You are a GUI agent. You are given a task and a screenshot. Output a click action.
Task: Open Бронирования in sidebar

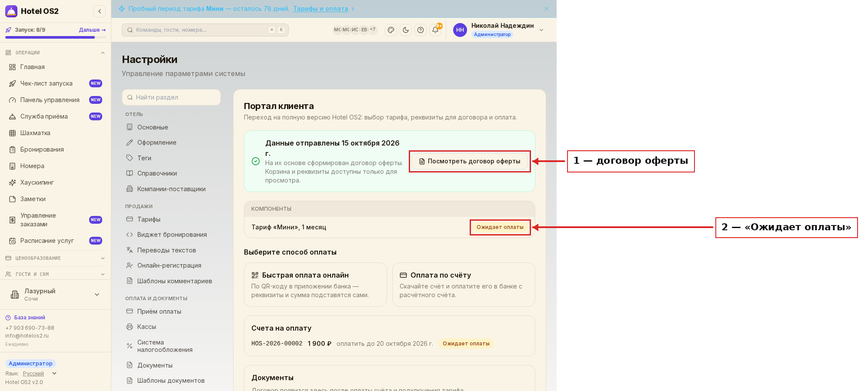click(55, 149)
